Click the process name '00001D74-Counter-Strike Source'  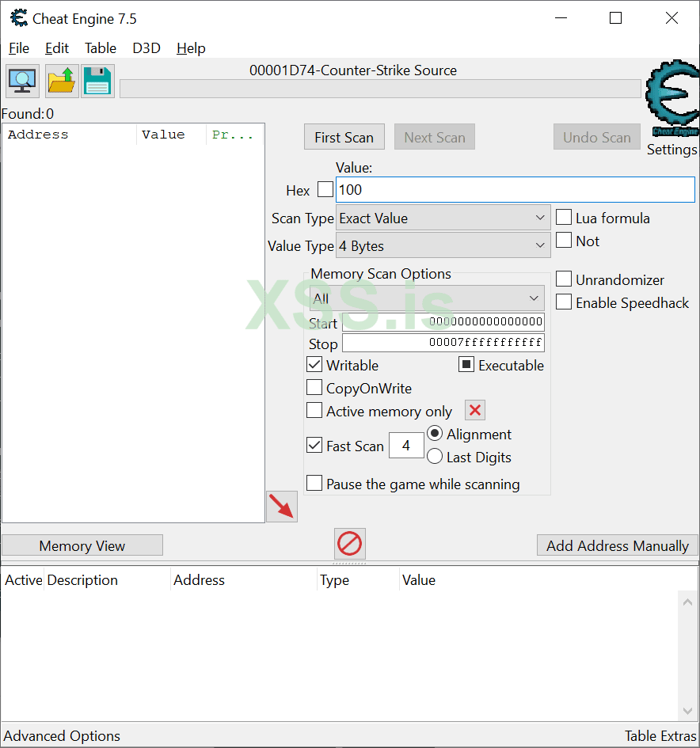point(353,70)
